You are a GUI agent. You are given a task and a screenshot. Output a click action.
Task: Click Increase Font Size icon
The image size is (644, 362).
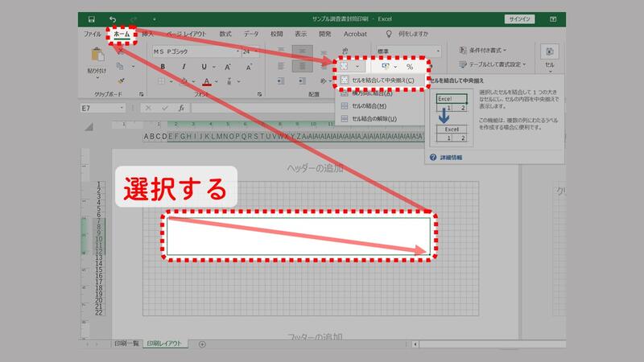pos(228,67)
